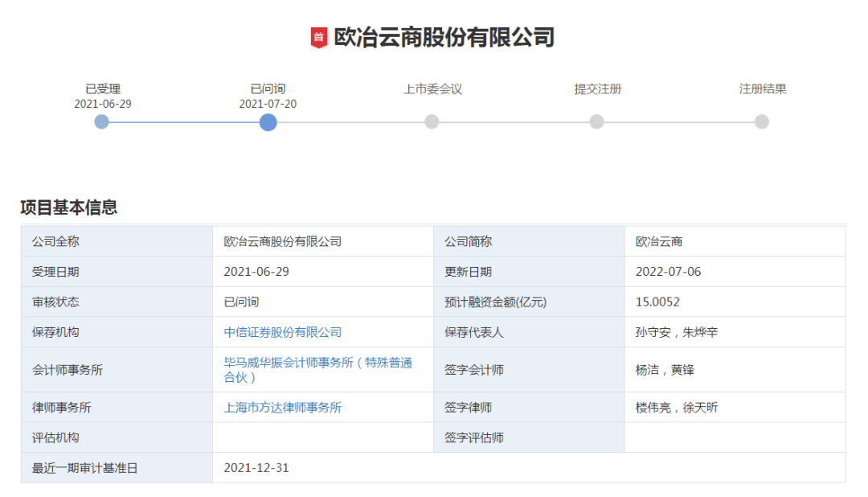The image size is (868, 497).
Task: Click the 更新日期 value 2022-07-06
Action: (x=668, y=272)
